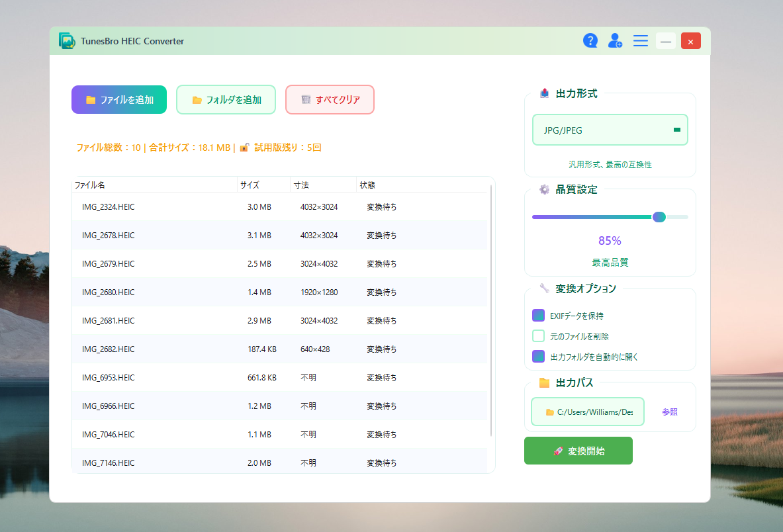
Task: Select the IMG_2680.HEIC file row
Action: 279,292
